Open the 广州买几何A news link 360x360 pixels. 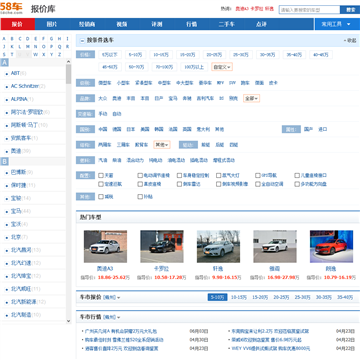pos(121,331)
